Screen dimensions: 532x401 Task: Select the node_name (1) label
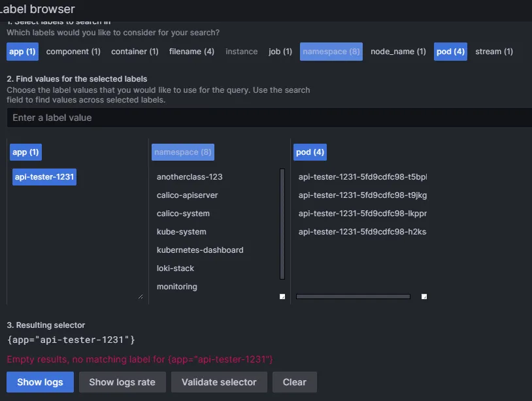point(398,52)
